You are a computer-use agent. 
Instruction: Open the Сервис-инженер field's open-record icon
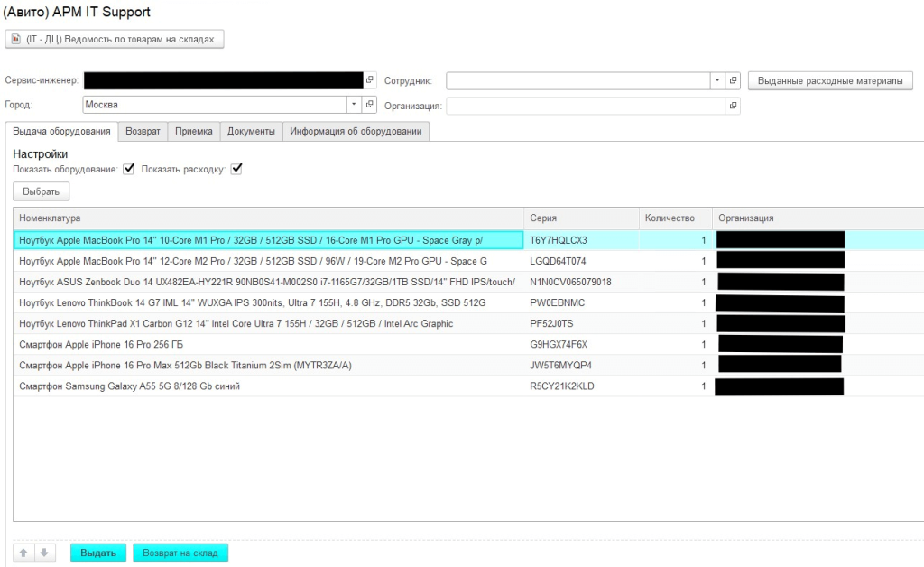pos(370,80)
